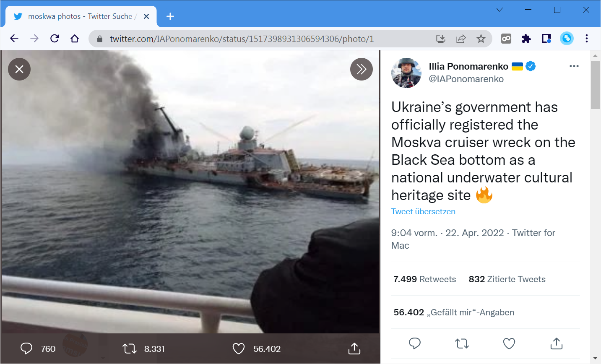Click the @IAPonomarenko handle link
Image resolution: width=601 pixels, height=364 pixels.
pyautogui.click(x=466, y=79)
